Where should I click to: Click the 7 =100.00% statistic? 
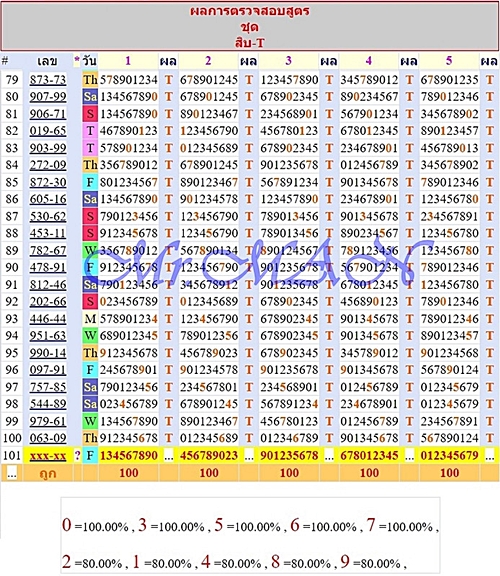click(400, 526)
